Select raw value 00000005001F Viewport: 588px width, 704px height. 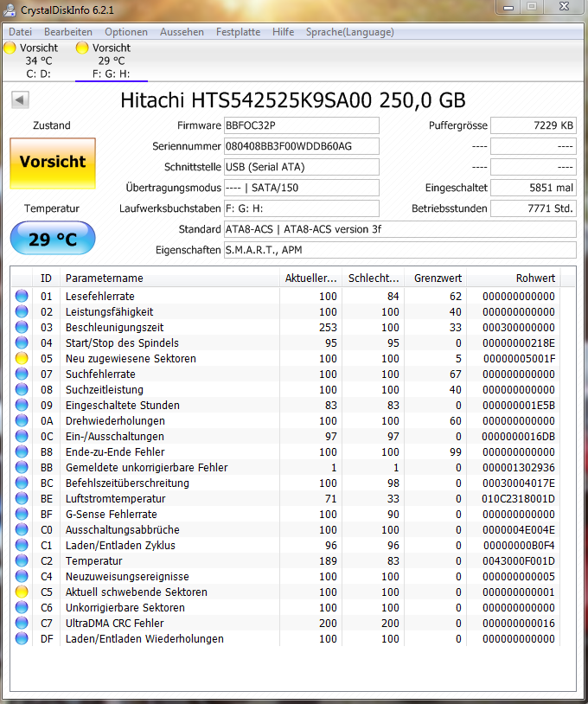519,358
